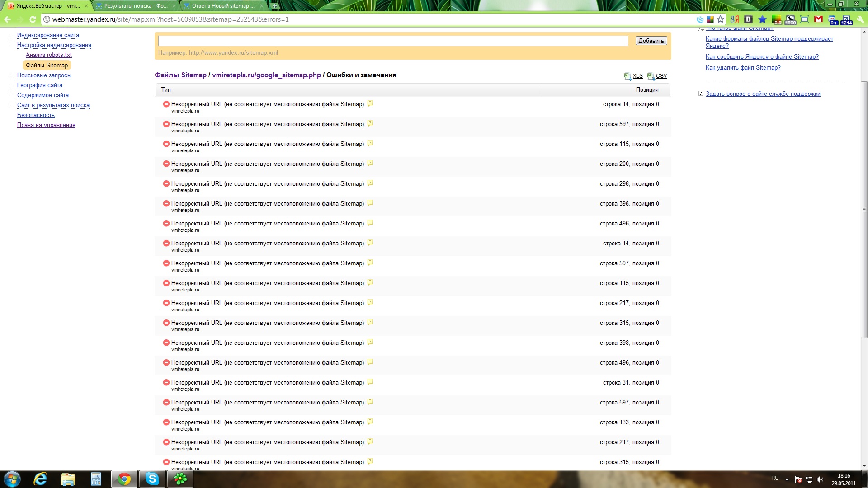The image size is (868, 488).
Task: Open Как удалить файл Sitemap? help link
Action: coord(743,67)
